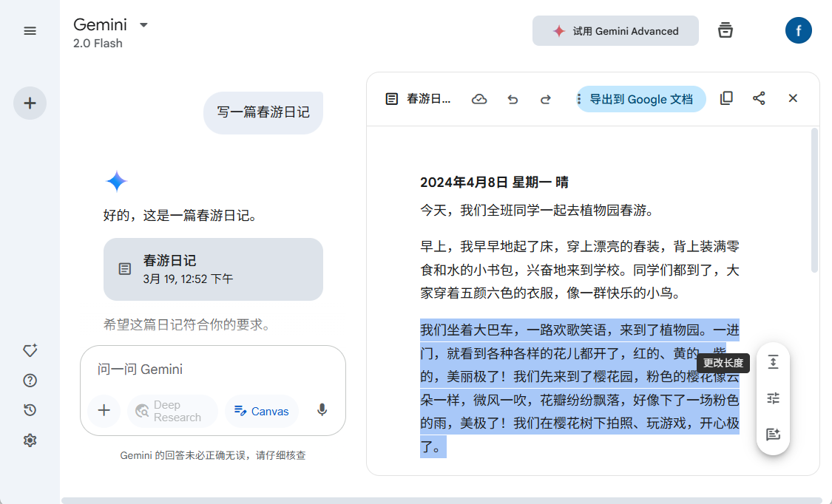This screenshot has width=832, height=504.
Task: Redo the edit in Canvas
Action: pos(545,98)
